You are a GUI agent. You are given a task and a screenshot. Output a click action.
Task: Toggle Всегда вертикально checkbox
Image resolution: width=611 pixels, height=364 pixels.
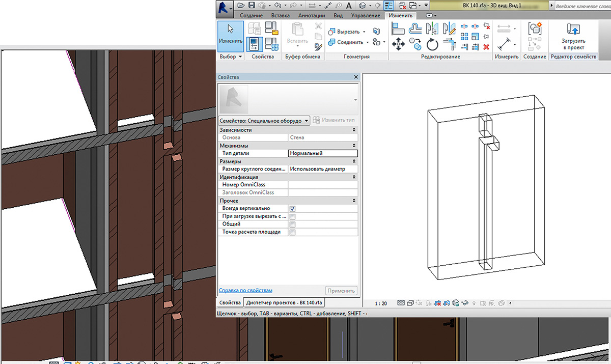click(293, 209)
